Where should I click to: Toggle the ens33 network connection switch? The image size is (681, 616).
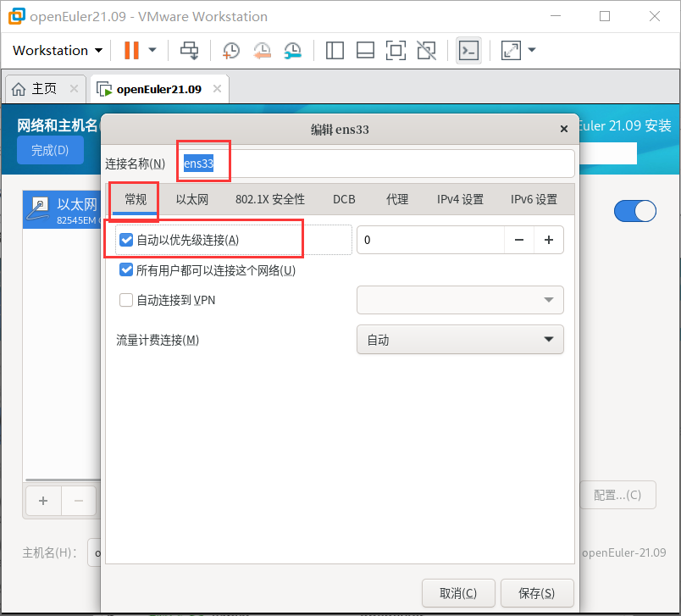[635, 211]
